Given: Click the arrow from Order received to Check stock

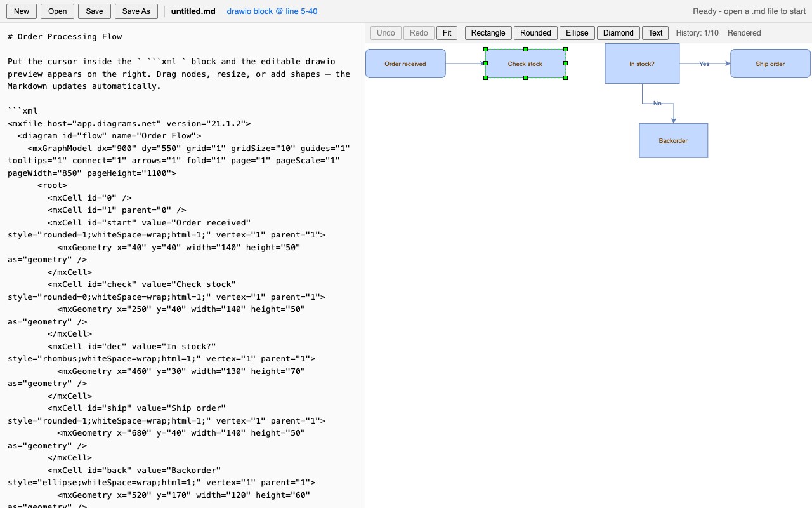Looking at the screenshot, I should [465, 63].
